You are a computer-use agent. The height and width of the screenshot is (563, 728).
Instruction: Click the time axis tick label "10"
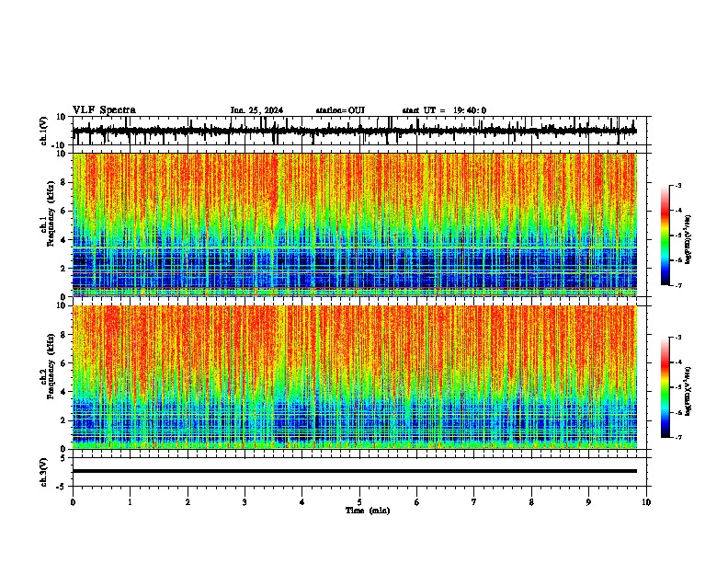[646, 502]
